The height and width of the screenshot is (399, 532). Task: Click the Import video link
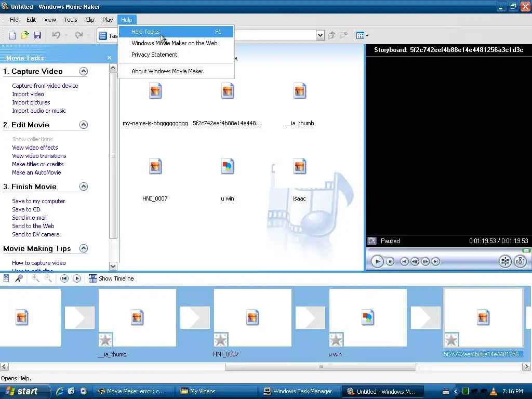tap(28, 94)
